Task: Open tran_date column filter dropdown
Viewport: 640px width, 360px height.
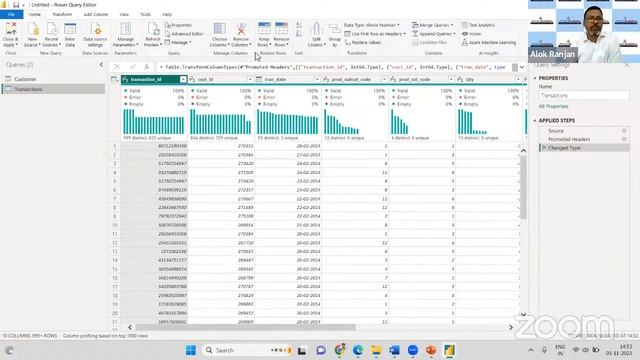Action: [x=317, y=79]
